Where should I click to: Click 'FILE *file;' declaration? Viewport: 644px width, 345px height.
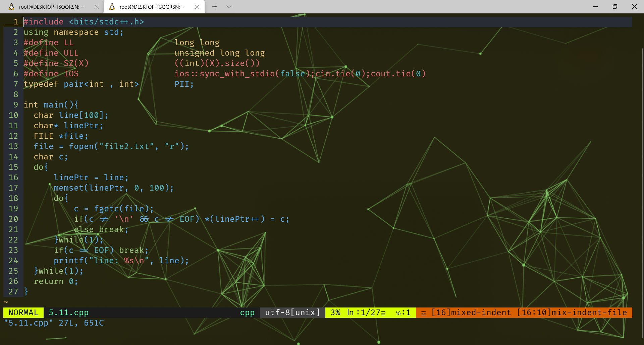pos(61,136)
